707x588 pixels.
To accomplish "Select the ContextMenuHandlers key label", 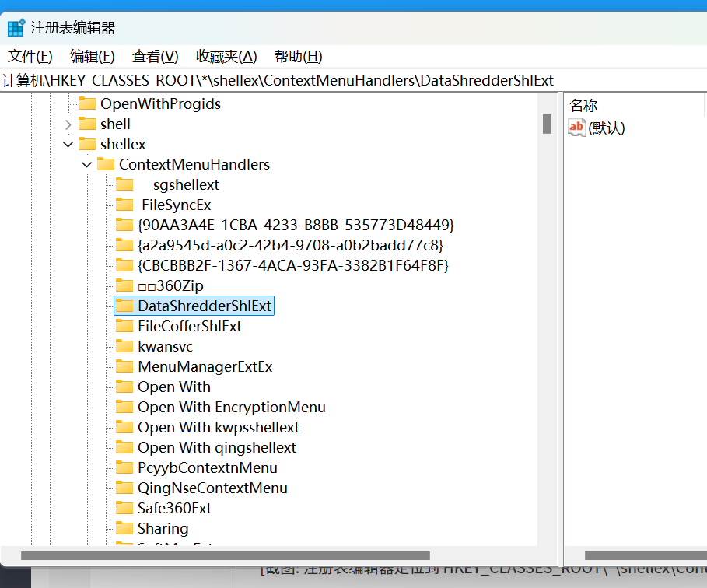I will (x=194, y=165).
